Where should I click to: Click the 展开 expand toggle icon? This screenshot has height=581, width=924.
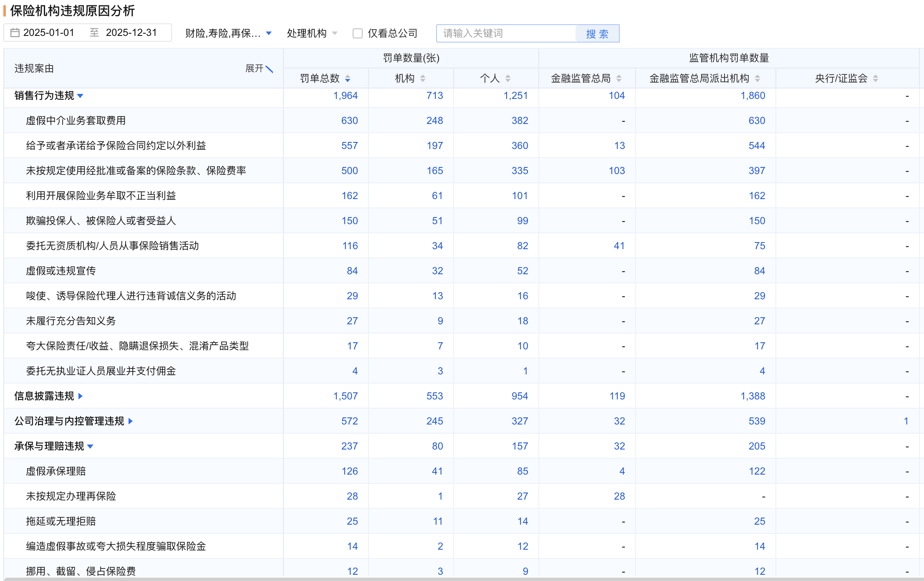[269, 69]
